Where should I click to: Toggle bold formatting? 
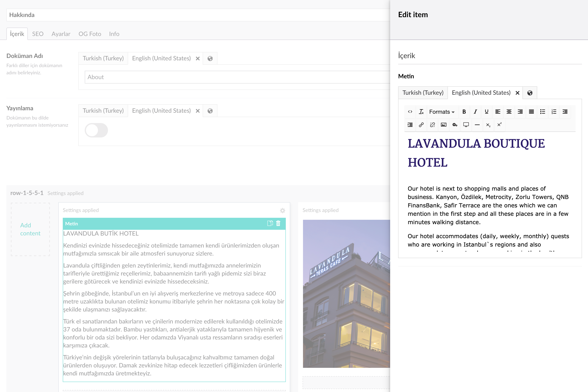pos(464,112)
